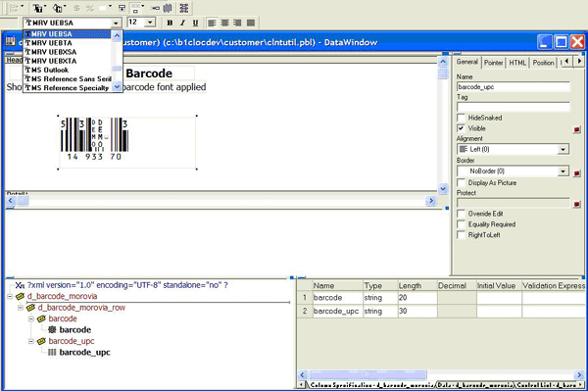Switch to the Pointer properties tab
This screenshot has height=391, width=588.
click(493, 63)
